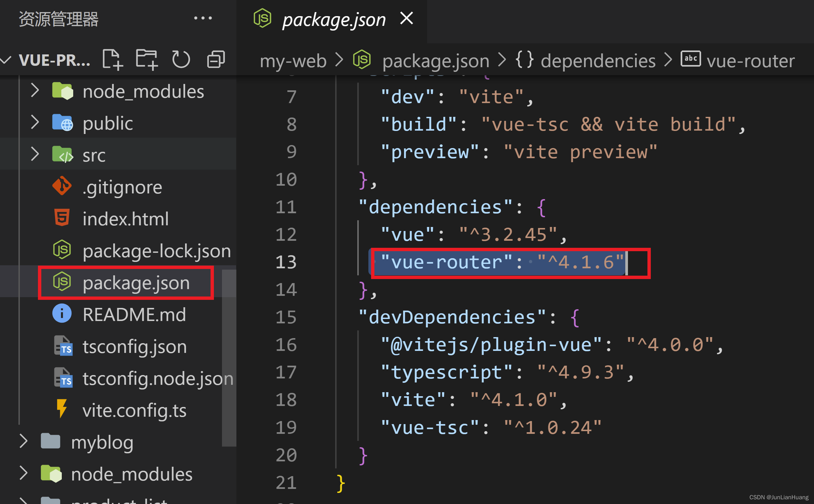Click the Node.js icon in the package.json tab
This screenshot has height=504, width=814.
262,18
